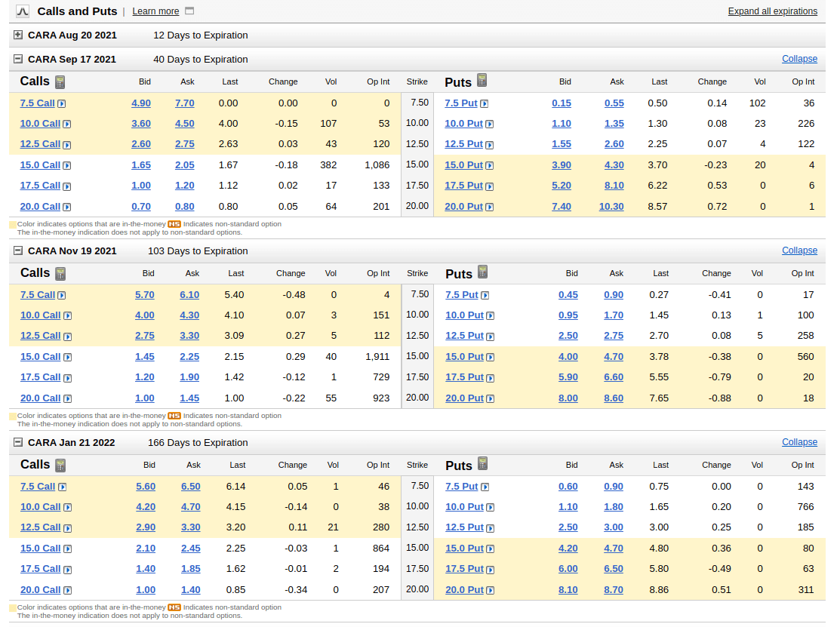Click the minus box beside CARA Jan 21 2022
Image resolution: width=840 pixels, height=627 pixels.
pyautogui.click(x=18, y=442)
